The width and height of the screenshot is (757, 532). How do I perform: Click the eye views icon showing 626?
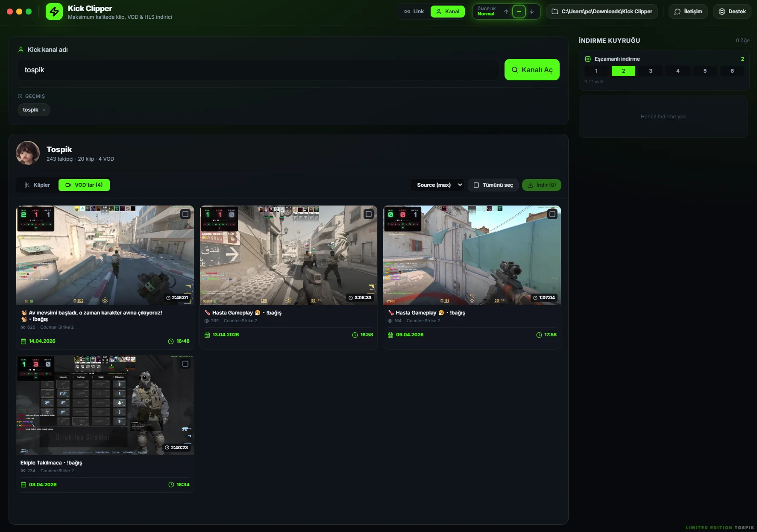tap(23, 327)
